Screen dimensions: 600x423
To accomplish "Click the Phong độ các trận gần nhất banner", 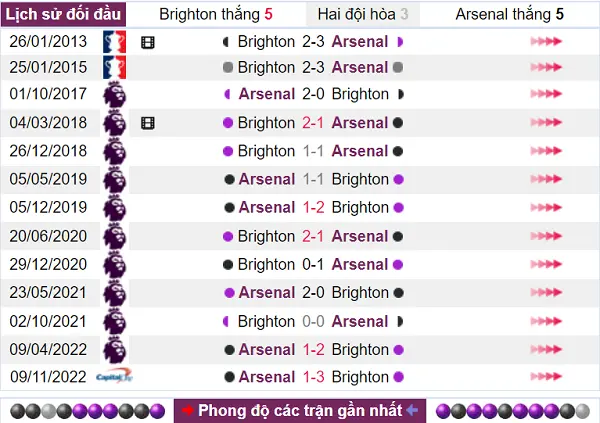I will pos(300,411).
